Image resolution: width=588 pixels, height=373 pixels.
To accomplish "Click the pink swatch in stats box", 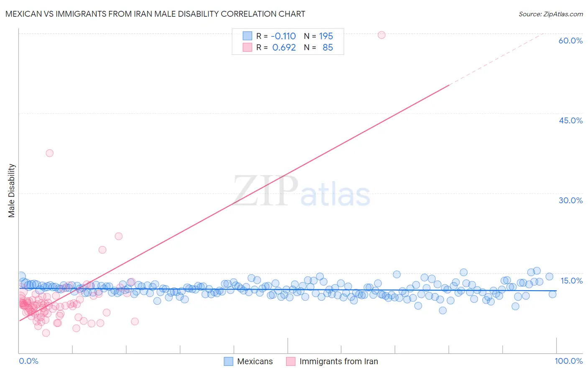I will [x=248, y=47].
